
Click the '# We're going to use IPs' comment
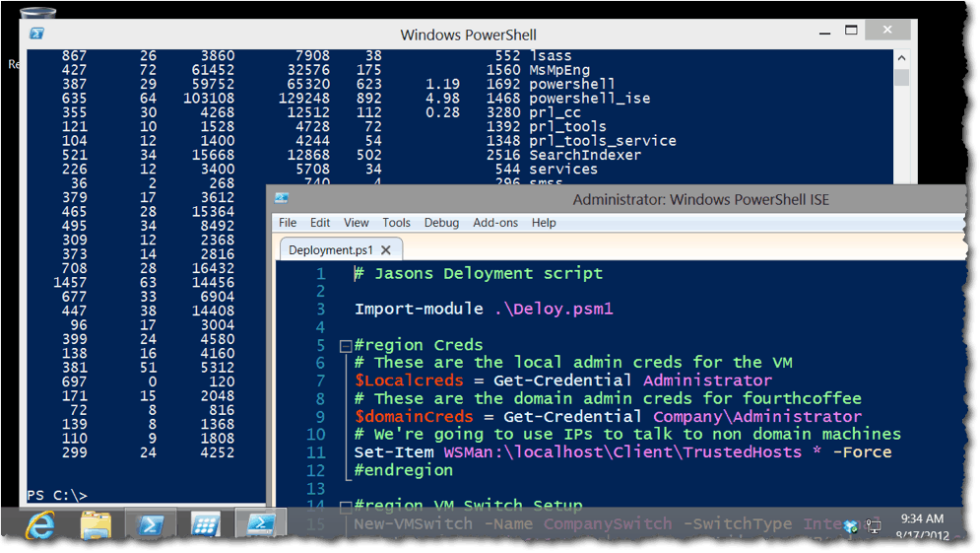627,434
